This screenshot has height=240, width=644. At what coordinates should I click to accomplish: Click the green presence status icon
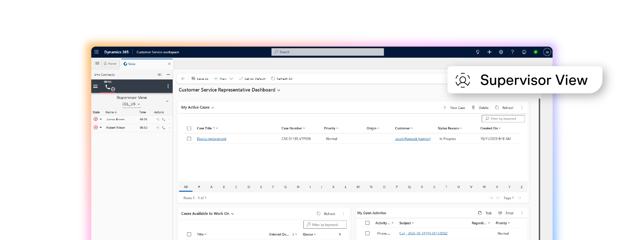(536, 52)
